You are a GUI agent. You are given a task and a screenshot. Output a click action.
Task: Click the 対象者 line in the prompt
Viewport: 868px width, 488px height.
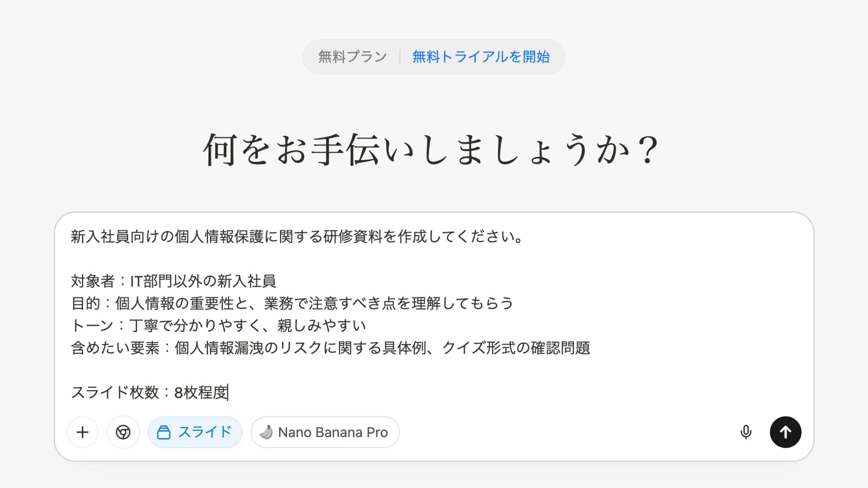[x=174, y=281]
